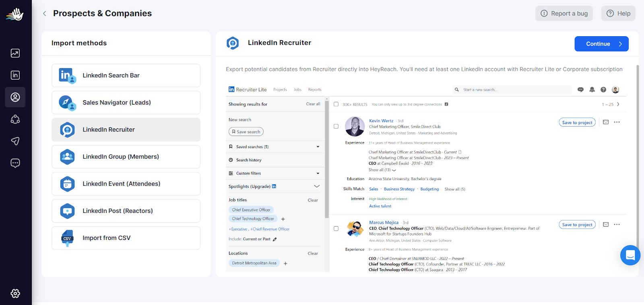Open the chat support bubble
644x305 pixels.
tap(630, 255)
